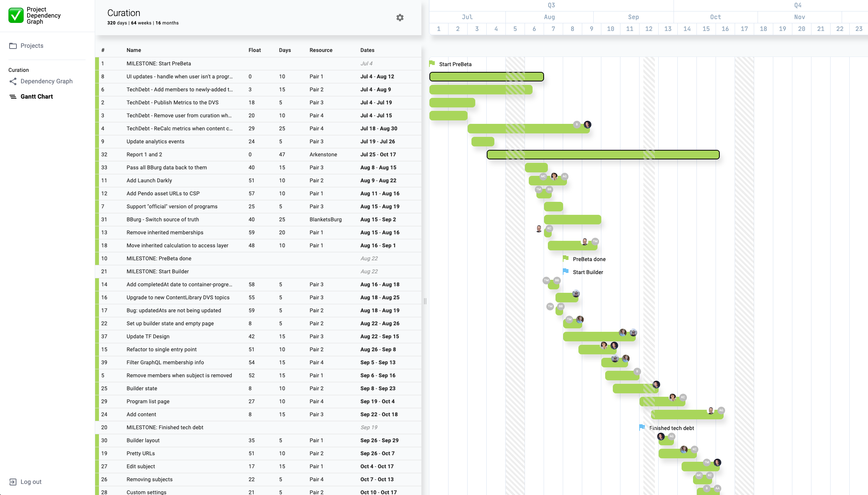Select the highlighted UI updates task bar
The image size is (868, 495).
click(x=487, y=76)
